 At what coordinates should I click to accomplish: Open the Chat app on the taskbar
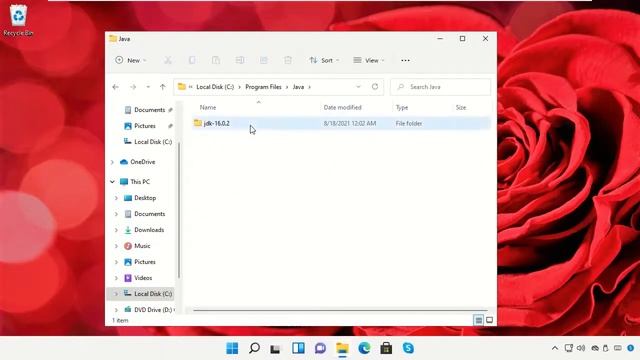[320, 348]
